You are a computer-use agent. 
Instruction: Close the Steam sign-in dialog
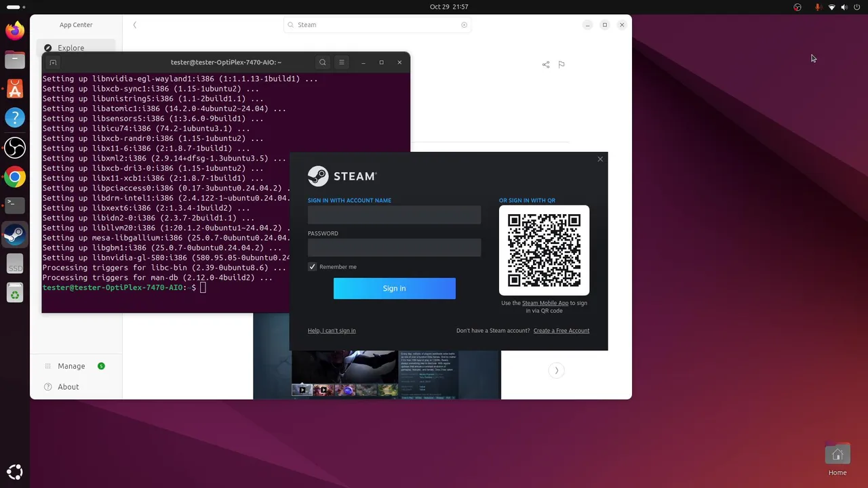coord(600,159)
